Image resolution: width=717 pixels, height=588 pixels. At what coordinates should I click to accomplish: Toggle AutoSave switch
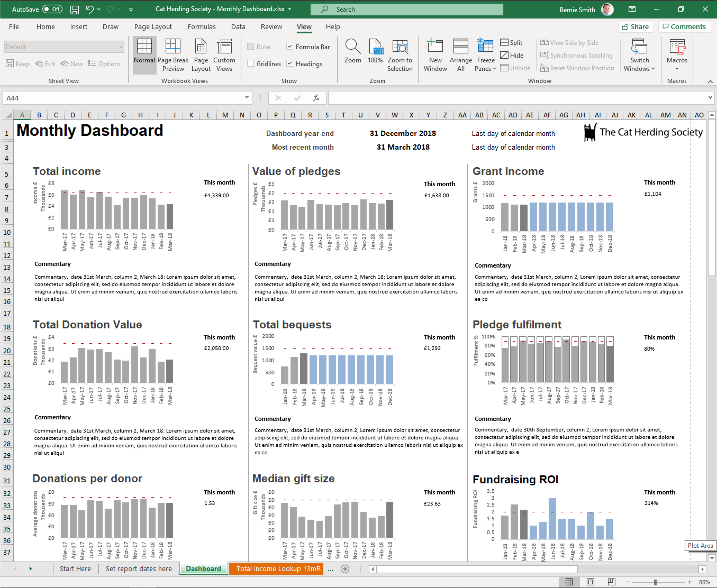52,10
